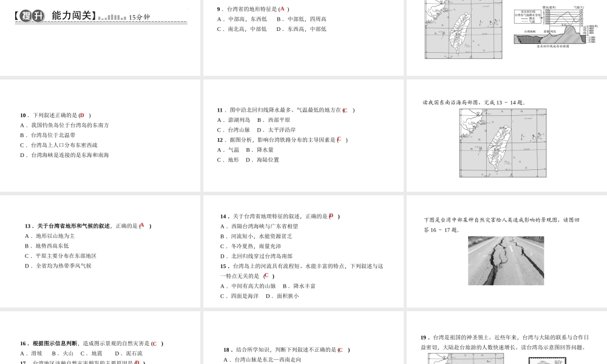Image resolution: width=607 pixels, height=364 pixels.
Task: Click question 14 关于台湾省地理特征的叙述
Action: (x=280, y=216)
